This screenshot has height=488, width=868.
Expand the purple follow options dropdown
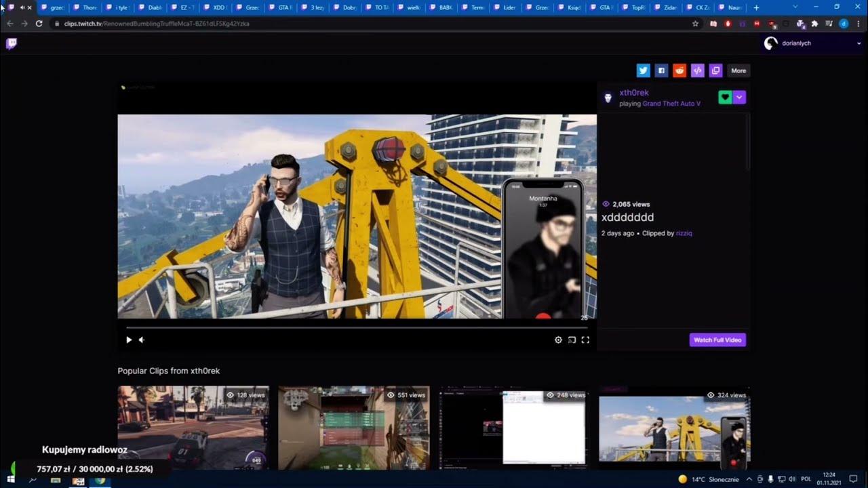pyautogui.click(x=739, y=98)
